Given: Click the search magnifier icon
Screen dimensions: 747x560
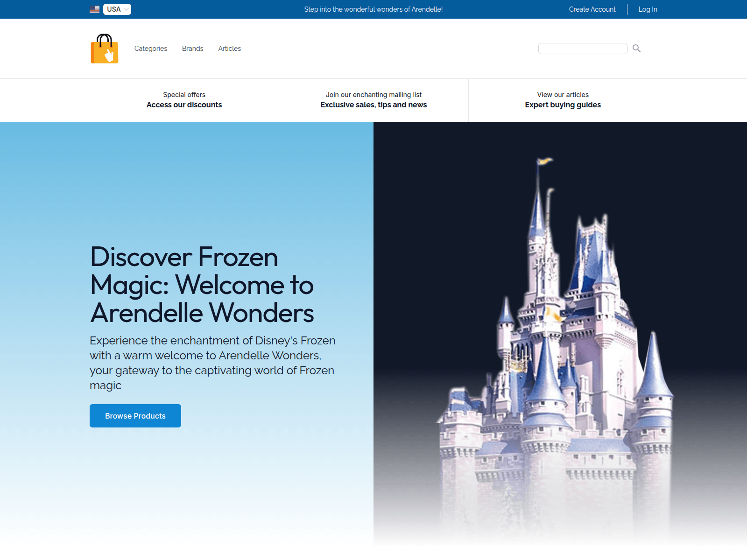Looking at the screenshot, I should click(636, 49).
